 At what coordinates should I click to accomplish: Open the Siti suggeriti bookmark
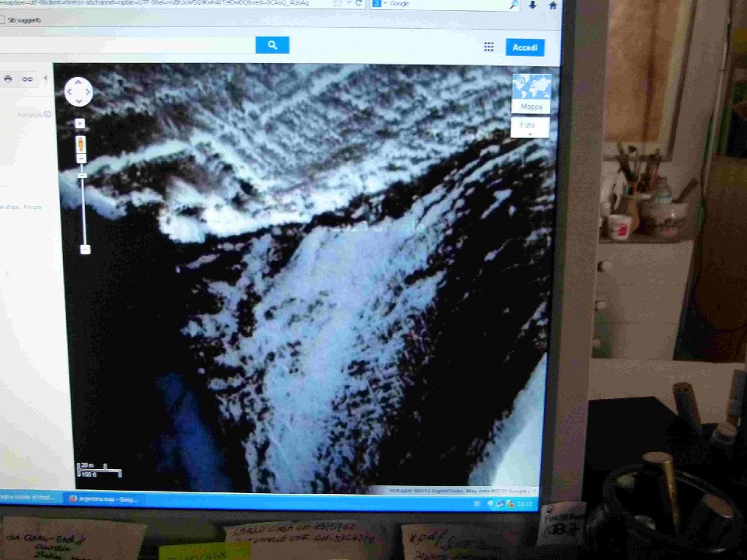21,20
